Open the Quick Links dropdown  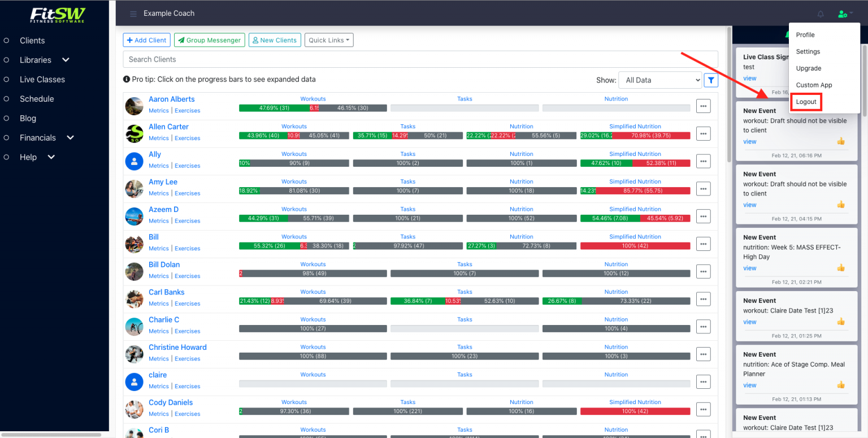point(330,40)
